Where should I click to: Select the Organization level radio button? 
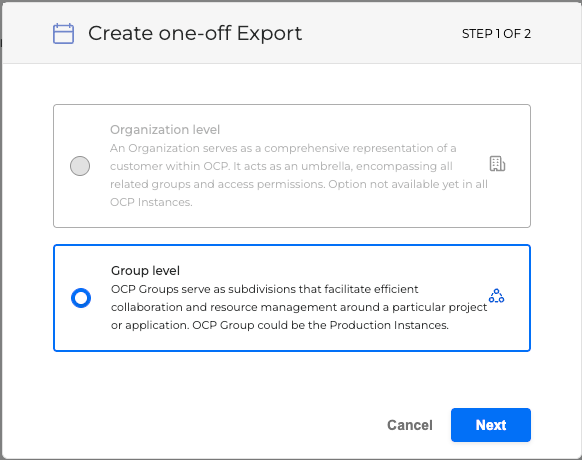click(x=80, y=166)
